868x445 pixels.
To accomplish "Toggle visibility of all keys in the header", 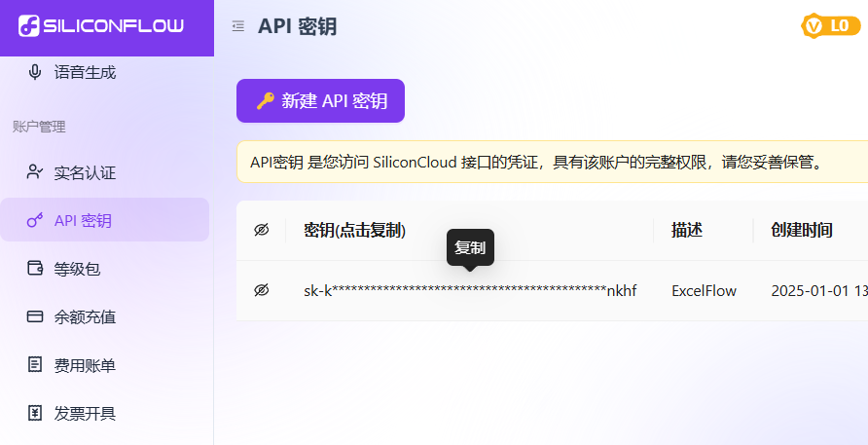I will (261, 231).
